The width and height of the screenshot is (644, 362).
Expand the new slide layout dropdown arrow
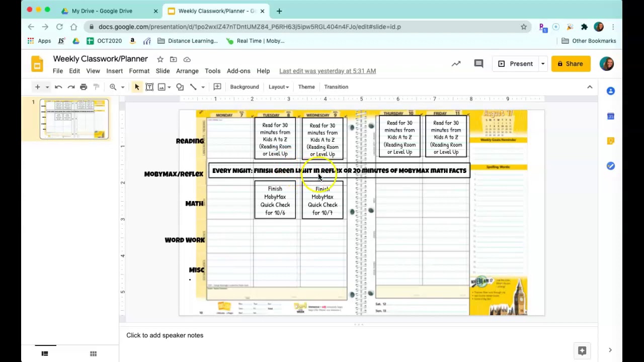tap(47, 87)
